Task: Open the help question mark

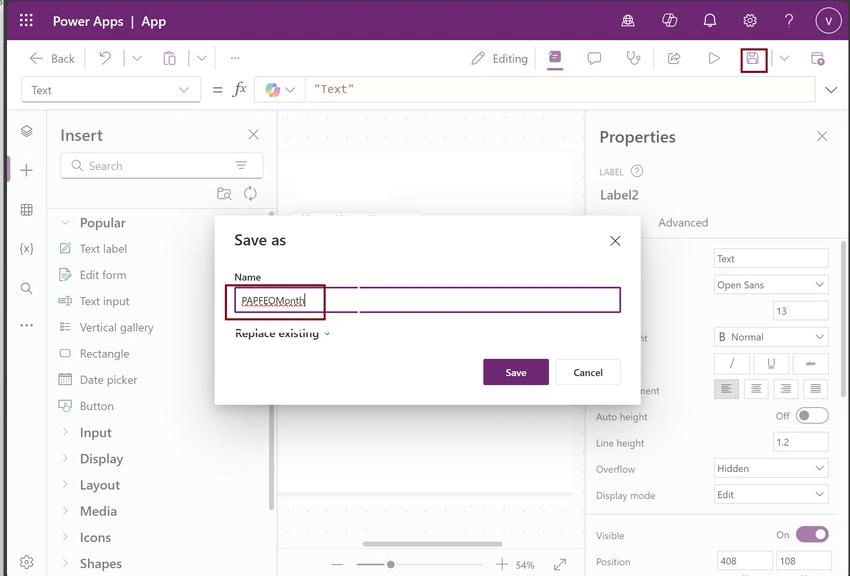Action: pos(789,21)
